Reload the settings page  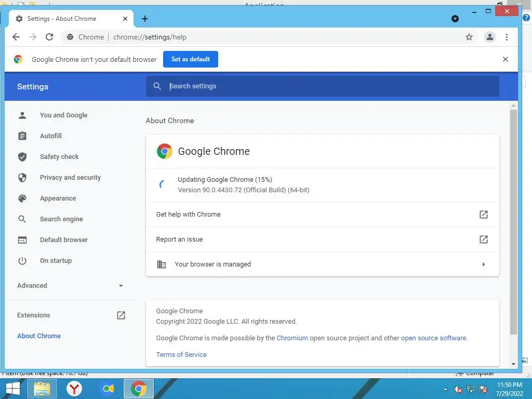click(x=49, y=37)
